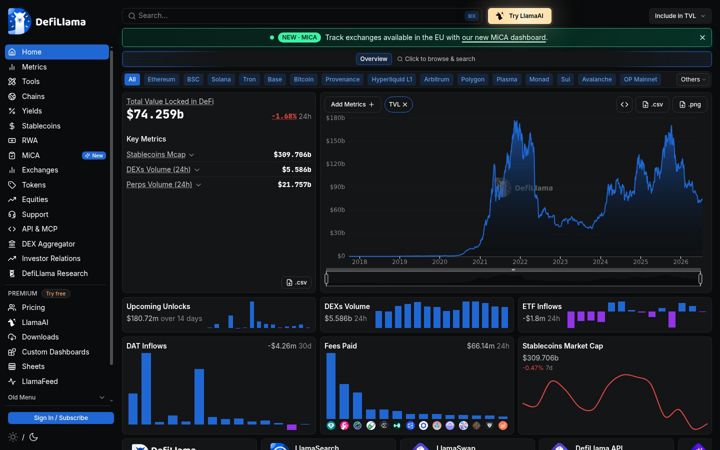Open the embed code icon above chart
Screen dimensions: 720x450
coord(624,105)
